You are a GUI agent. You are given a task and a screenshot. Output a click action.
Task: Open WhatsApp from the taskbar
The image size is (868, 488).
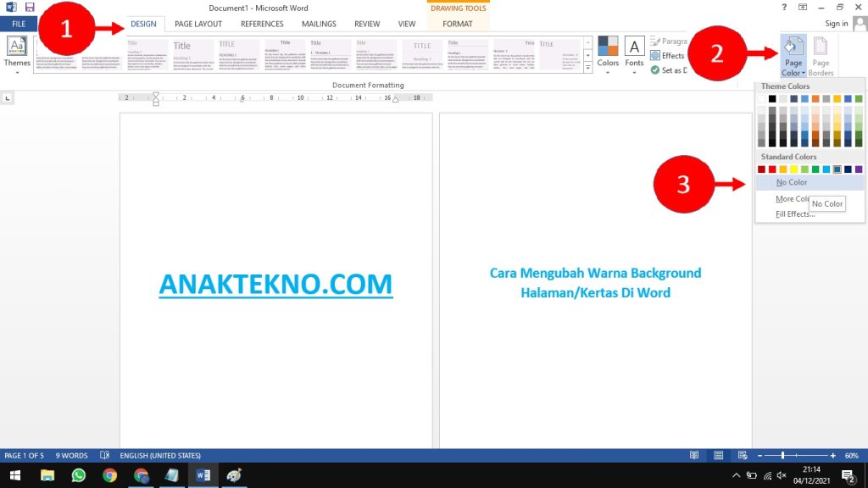[79, 475]
